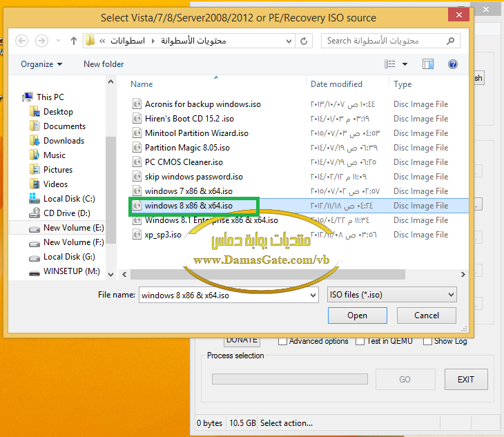Click the EXIT button in background window
The height and width of the screenshot is (437, 504).
[x=466, y=380]
